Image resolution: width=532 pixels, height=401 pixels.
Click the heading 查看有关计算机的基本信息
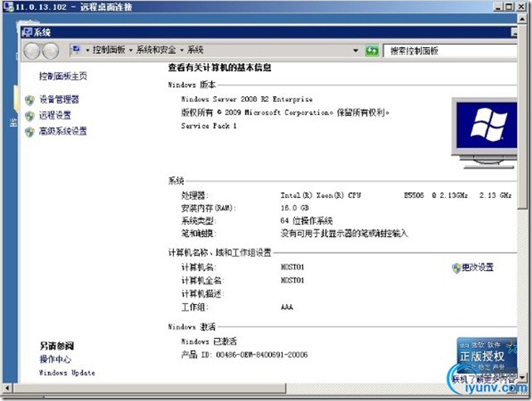tap(220, 68)
